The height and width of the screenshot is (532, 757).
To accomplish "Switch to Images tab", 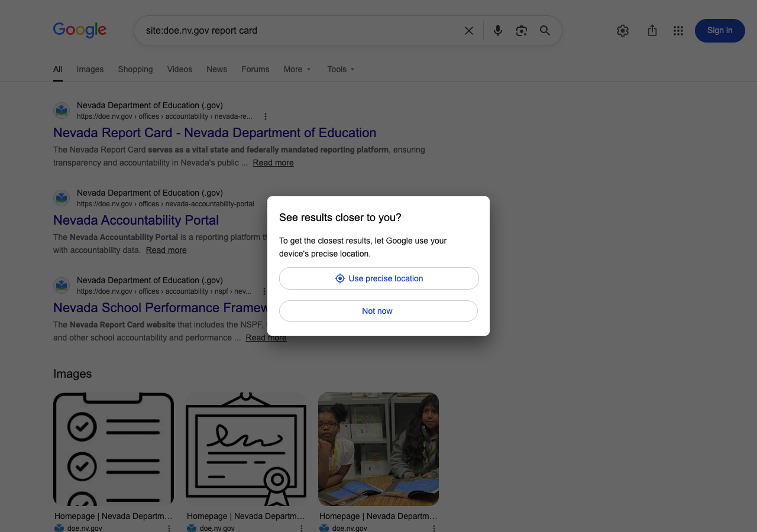I will tap(90, 69).
